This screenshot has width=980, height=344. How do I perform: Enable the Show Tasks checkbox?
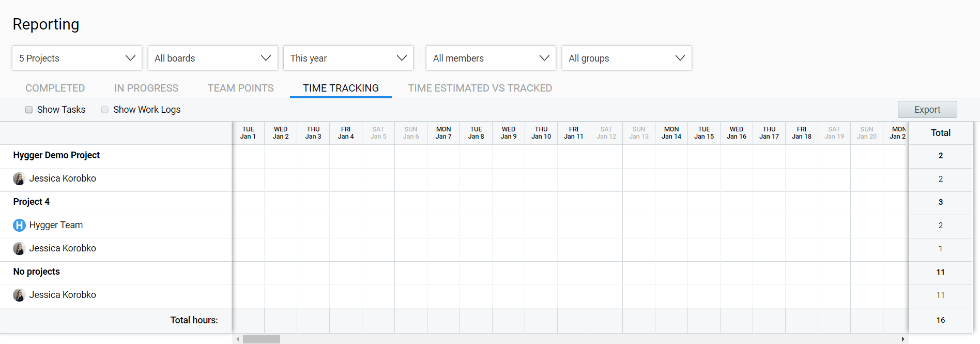pos(29,110)
